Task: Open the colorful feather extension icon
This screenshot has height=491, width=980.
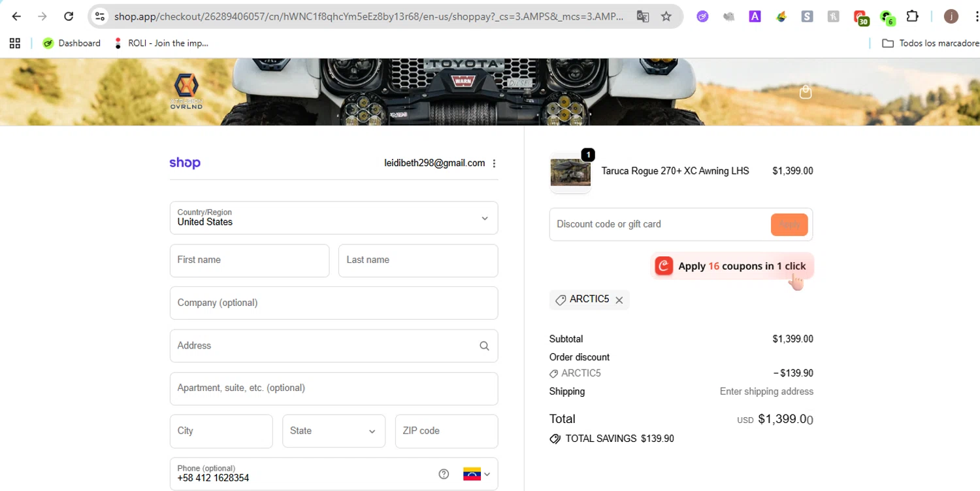Action: pyautogui.click(x=781, y=16)
